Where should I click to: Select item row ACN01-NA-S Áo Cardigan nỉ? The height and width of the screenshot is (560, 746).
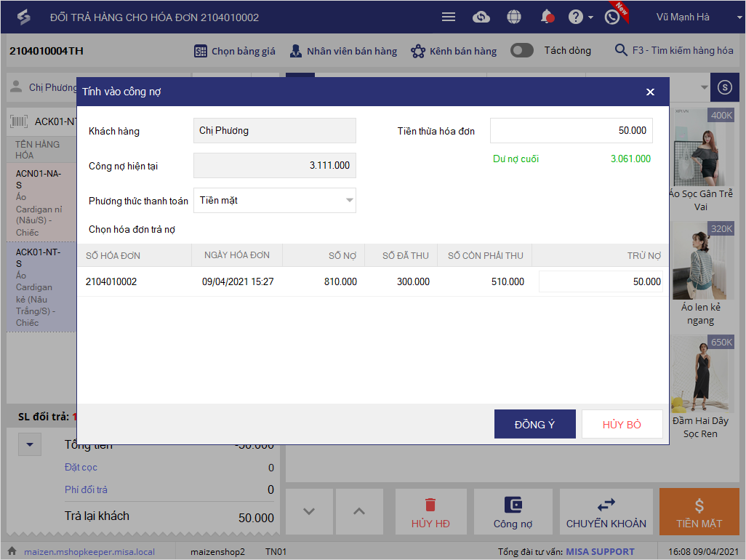coord(41,202)
